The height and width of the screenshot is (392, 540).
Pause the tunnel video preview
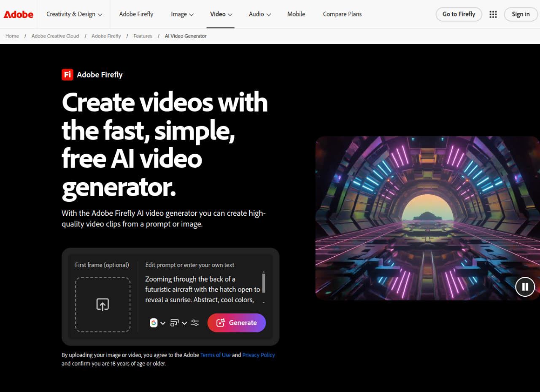coord(525,287)
